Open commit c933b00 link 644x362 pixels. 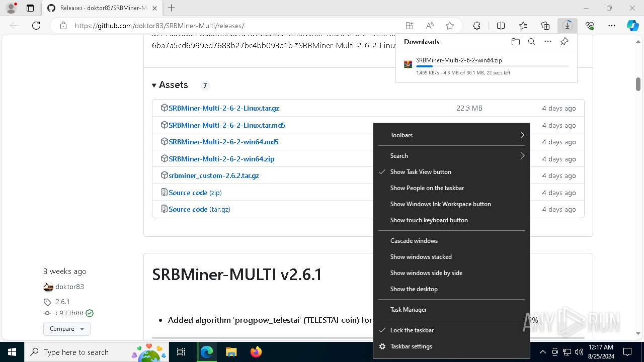coord(69,313)
